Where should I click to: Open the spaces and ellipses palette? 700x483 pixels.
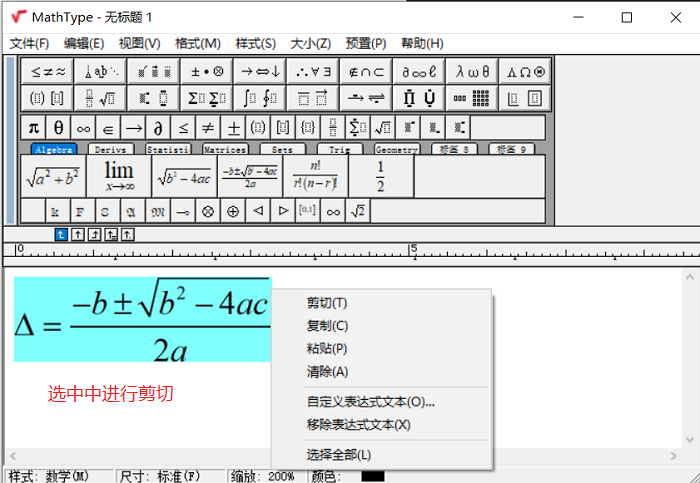click(100, 71)
